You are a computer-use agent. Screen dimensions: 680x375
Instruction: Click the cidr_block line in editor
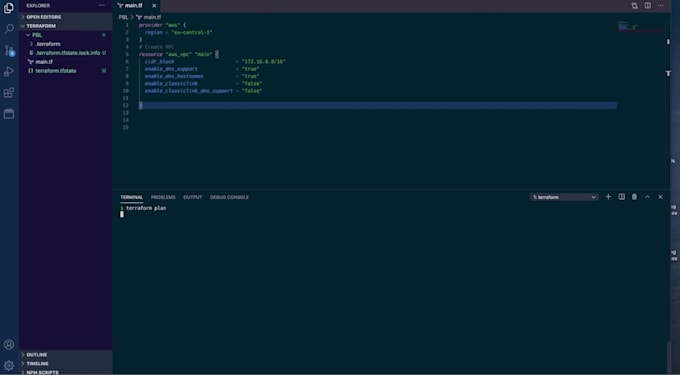tap(215, 62)
